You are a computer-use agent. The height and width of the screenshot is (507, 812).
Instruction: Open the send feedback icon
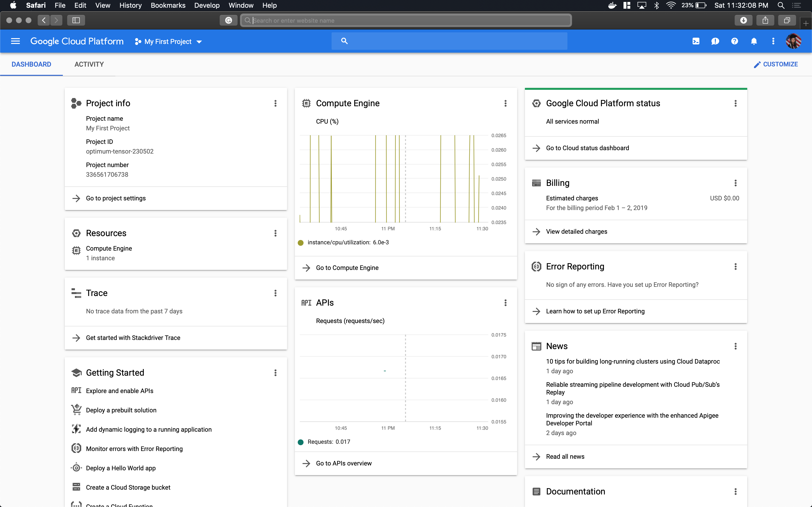coord(715,41)
